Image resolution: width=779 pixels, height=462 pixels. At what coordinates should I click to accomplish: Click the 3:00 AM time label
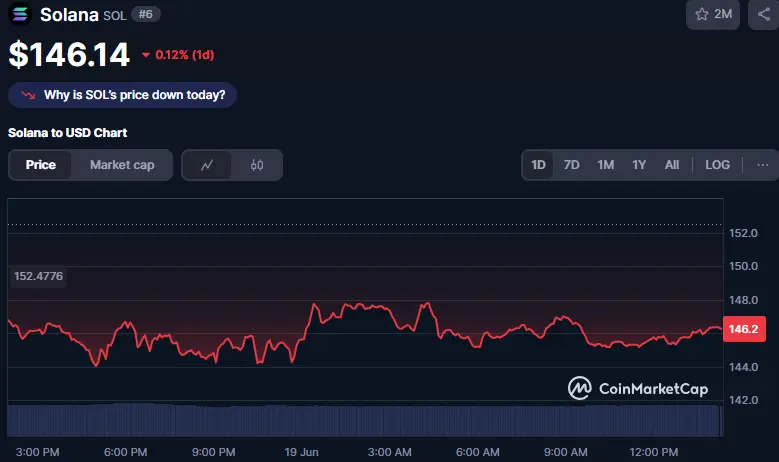click(x=390, y=452)
